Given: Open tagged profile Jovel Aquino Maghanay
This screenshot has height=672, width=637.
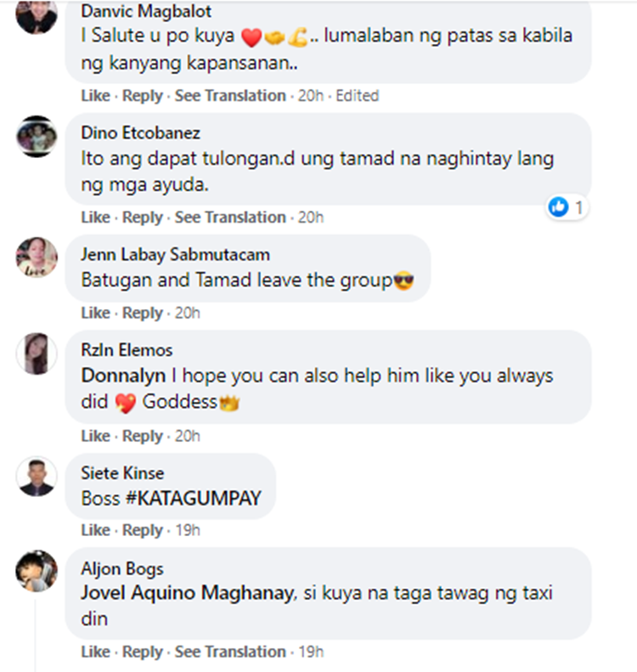Looking at the screenshot, I should pos(188,593).
